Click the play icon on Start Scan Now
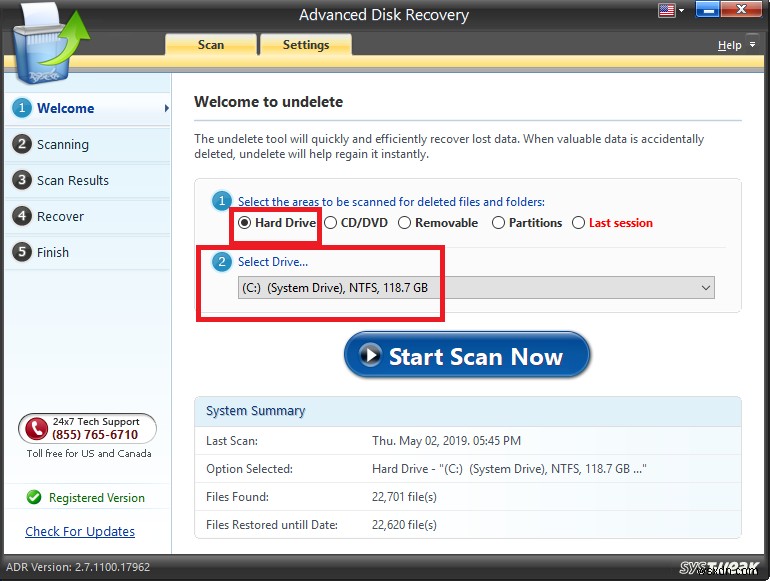The width and height of the screenshot is (770, 581). coord(370,355)
